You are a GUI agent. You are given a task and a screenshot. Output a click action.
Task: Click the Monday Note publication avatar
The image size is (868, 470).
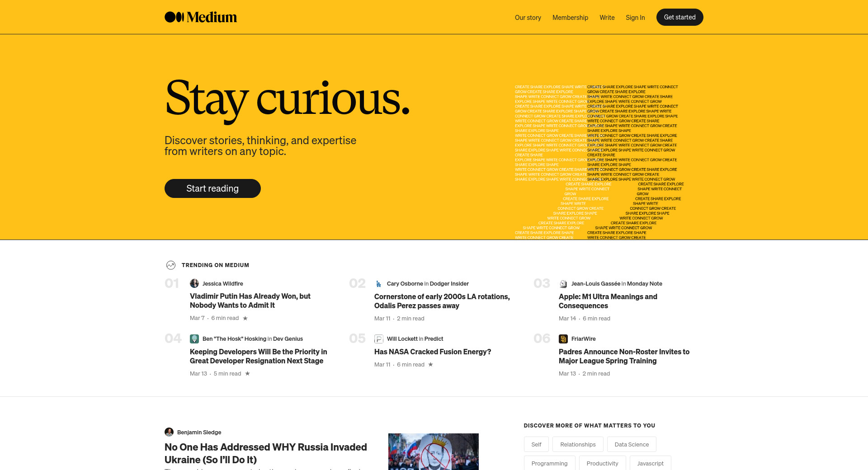tap(563, 284)
